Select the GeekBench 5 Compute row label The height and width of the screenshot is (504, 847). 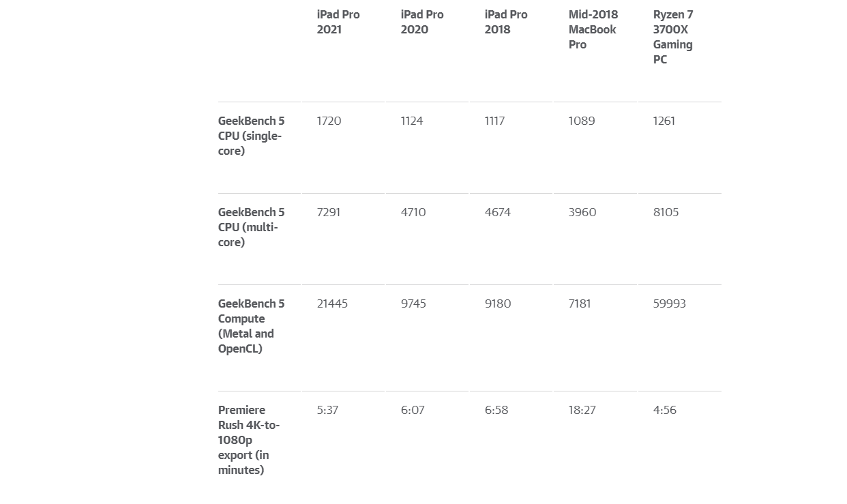click(251, 326)
